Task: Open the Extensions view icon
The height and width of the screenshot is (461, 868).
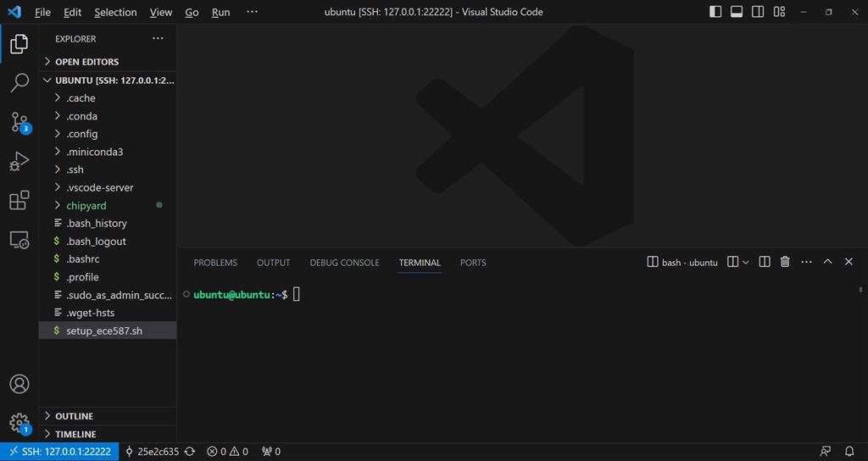Action: pyautogui.click(x=19, y=200)
